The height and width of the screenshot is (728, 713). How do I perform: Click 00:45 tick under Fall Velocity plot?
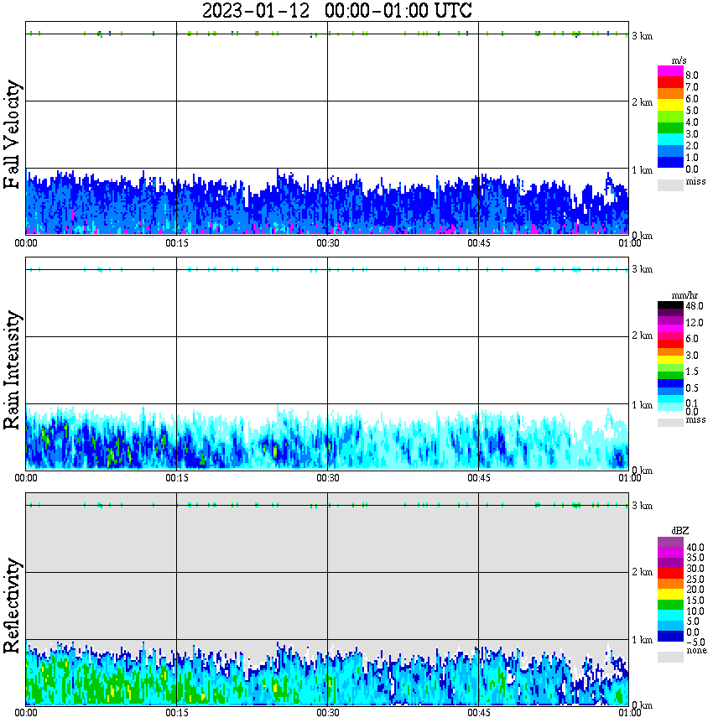click(479, 243)
